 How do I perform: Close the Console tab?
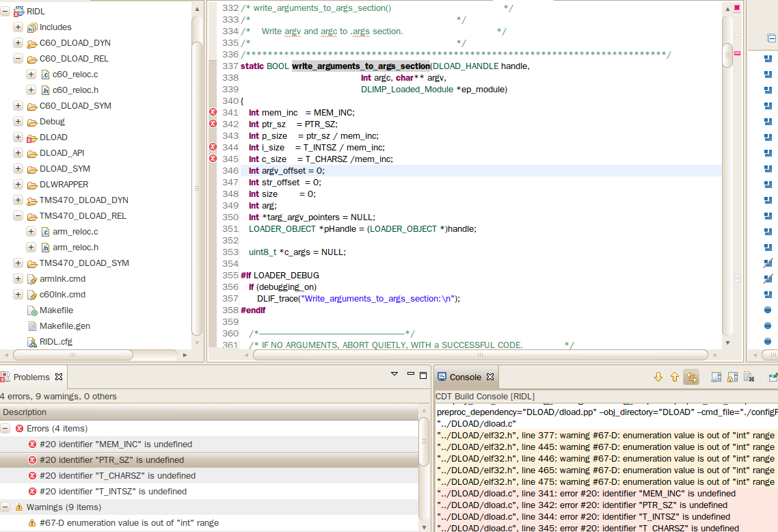pos(489,377)
